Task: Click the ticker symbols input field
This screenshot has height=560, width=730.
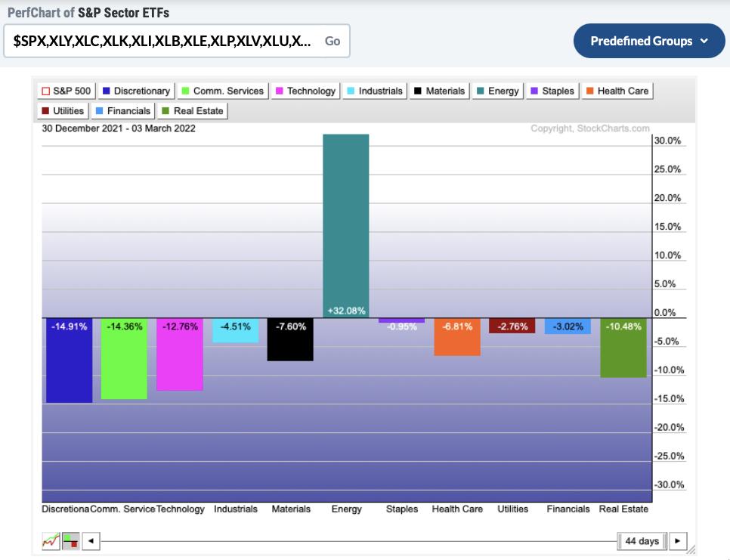Action: point(162,41)
